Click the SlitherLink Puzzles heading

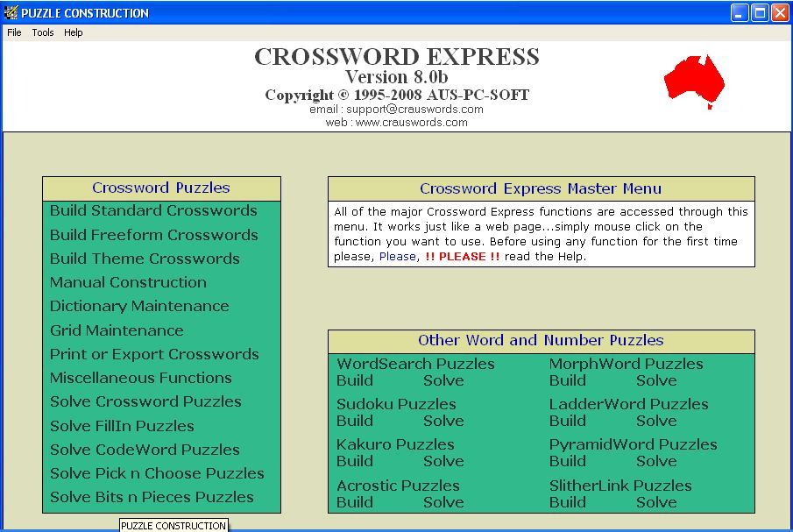[x=620, y=486]
